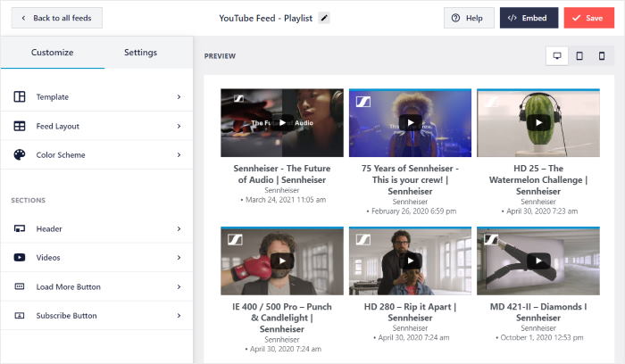Switch preview to mobile view
Screen dimensions: 625x364
click(x=602, y=55)
